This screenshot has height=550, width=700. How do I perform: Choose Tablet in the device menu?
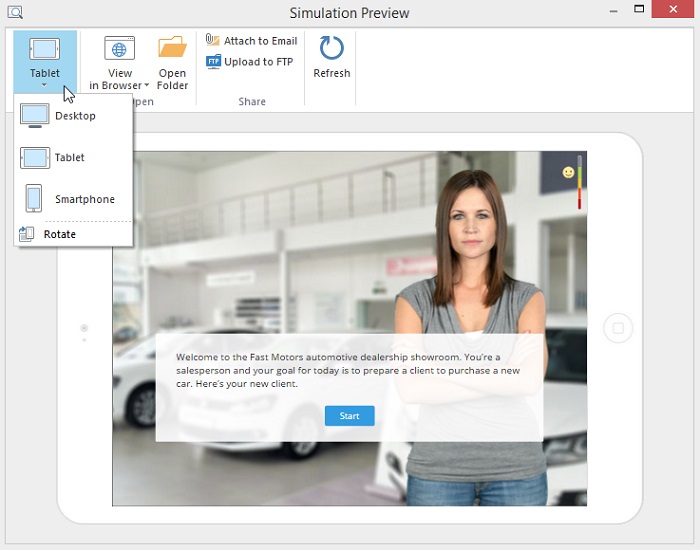pos(74,158)
